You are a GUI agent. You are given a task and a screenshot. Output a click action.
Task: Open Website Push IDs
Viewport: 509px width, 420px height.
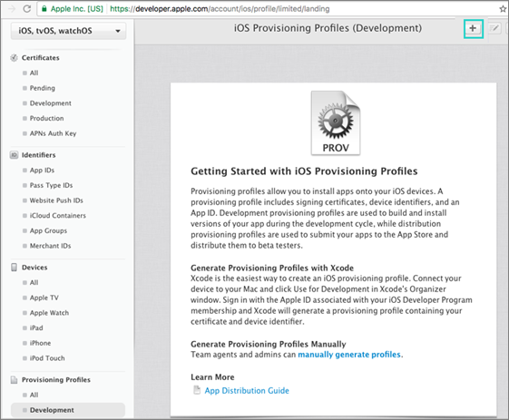coord(56,200)
